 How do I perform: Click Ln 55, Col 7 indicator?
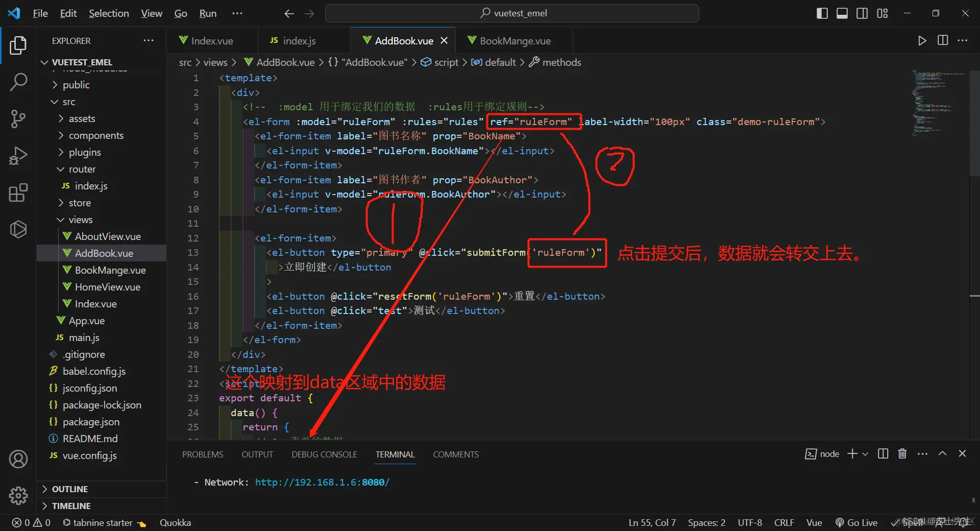click(x=652, y=523)
